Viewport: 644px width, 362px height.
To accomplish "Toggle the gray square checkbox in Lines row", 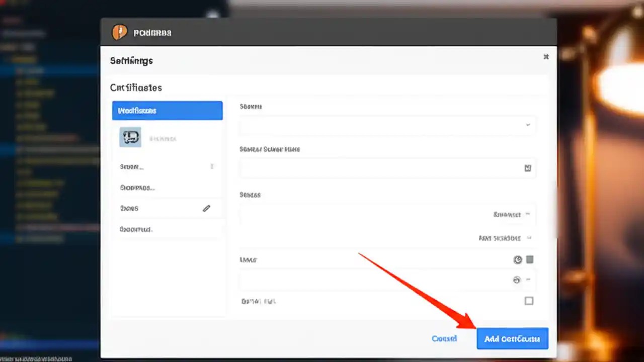I will coord(529,259).
